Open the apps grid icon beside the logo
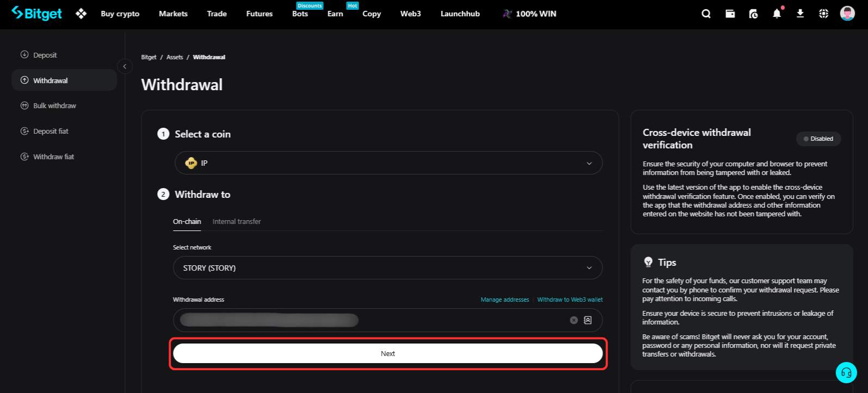This screenshot has height=393, width=868. 81,14
